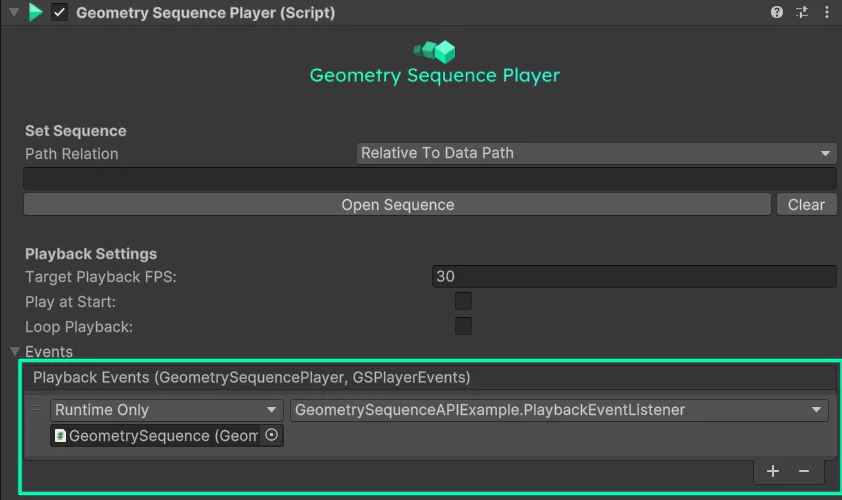842x500 pixels.
Task: Click the Geometry Sequence Player cube logo
Action: (x=434, y=52)
